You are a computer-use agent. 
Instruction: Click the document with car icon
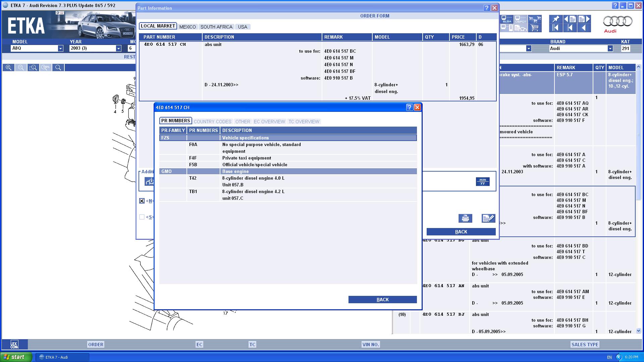521,28
